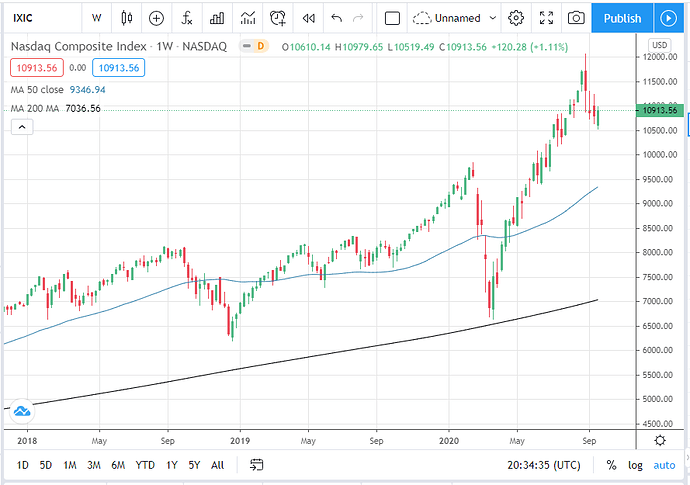
Task: Select the 1Y date range
Action: click(x=172, y=465)
